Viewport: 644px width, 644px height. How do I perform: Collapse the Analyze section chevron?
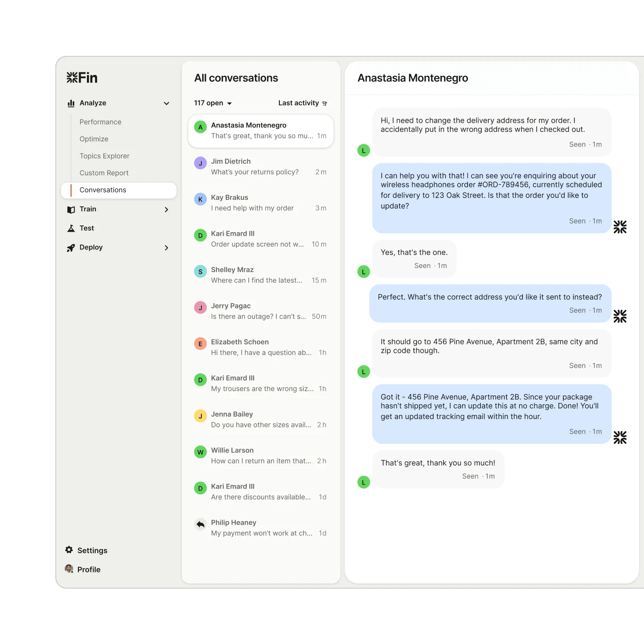click(166, 103)
